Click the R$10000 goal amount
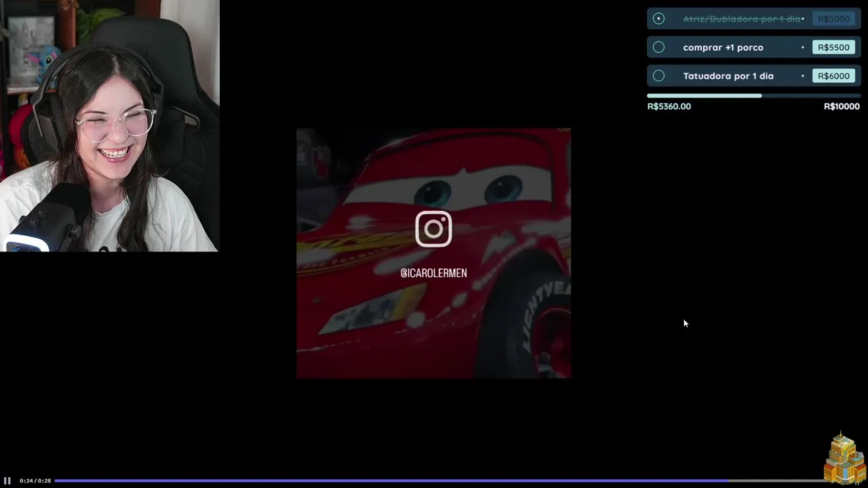 [x=842, y=106]
